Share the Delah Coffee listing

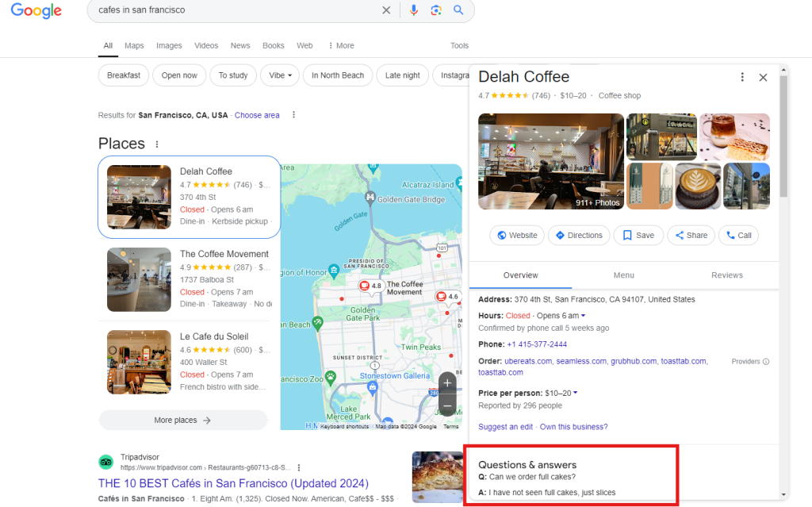tap(692, 235)
